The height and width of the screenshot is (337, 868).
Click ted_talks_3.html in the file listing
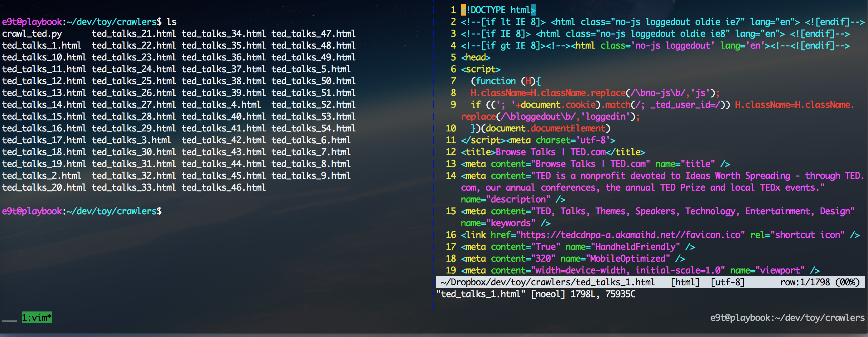tap(131, 140)
